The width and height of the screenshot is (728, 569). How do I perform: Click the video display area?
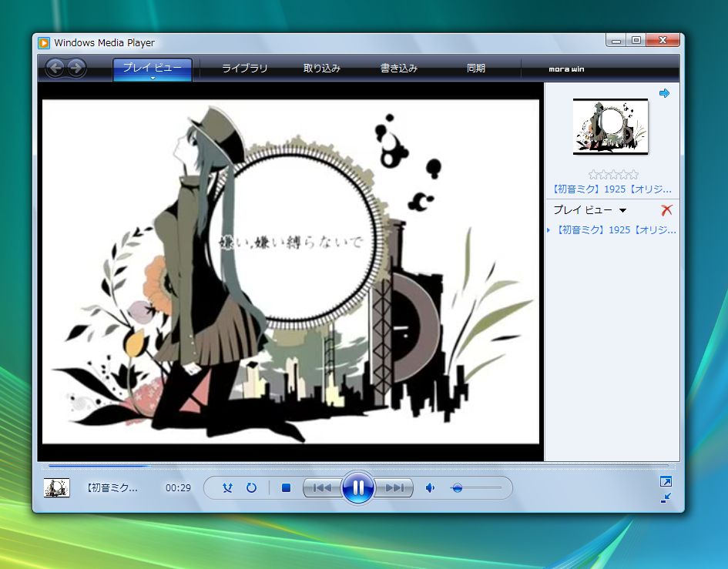click(290, 272)
